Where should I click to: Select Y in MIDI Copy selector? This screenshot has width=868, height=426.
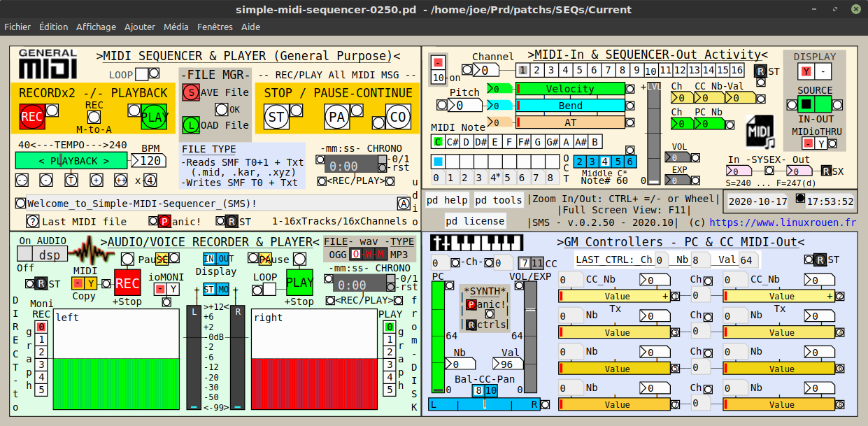tap(91, 283)
